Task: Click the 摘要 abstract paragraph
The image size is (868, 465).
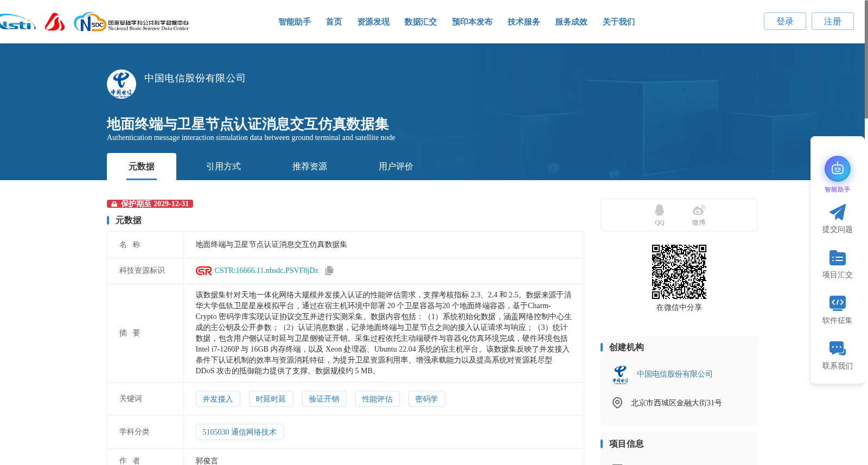Action: coord(384,333)
